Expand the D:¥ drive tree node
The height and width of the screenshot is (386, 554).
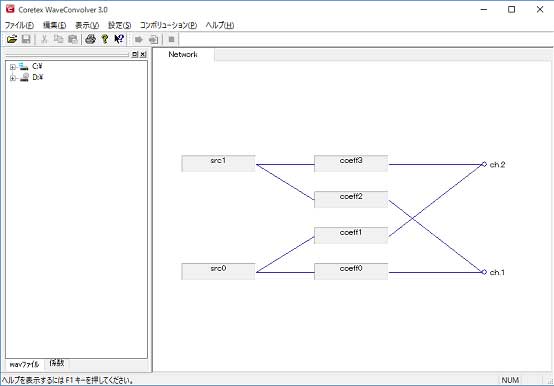(13, 78)
